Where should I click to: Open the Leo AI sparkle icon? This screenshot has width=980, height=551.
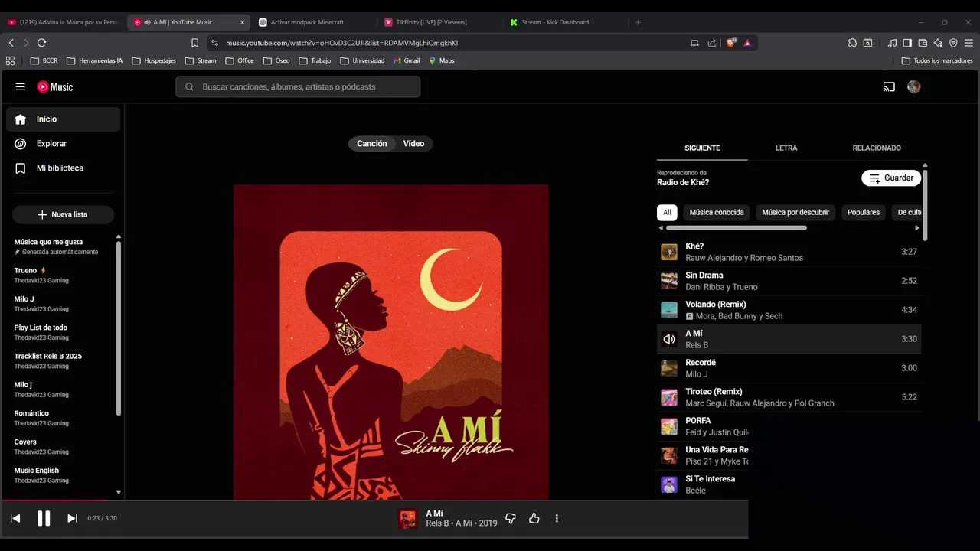point(938,43)
